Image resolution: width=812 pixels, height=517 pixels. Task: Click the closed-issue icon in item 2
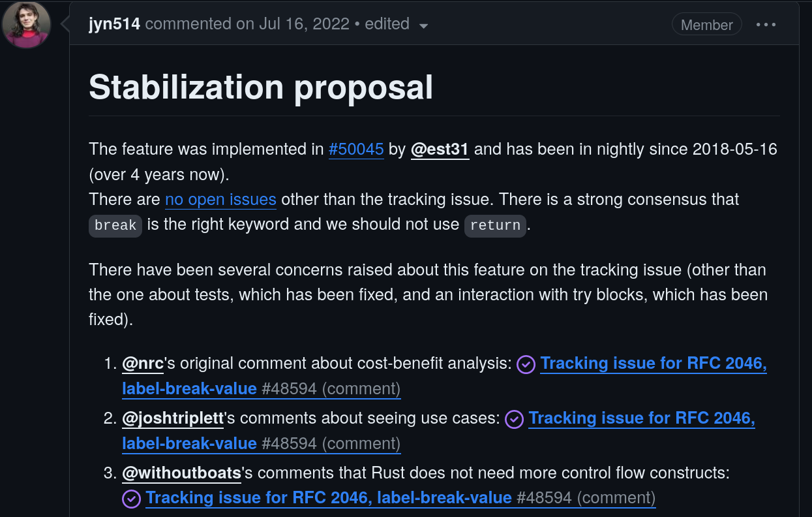coord(515,419)
